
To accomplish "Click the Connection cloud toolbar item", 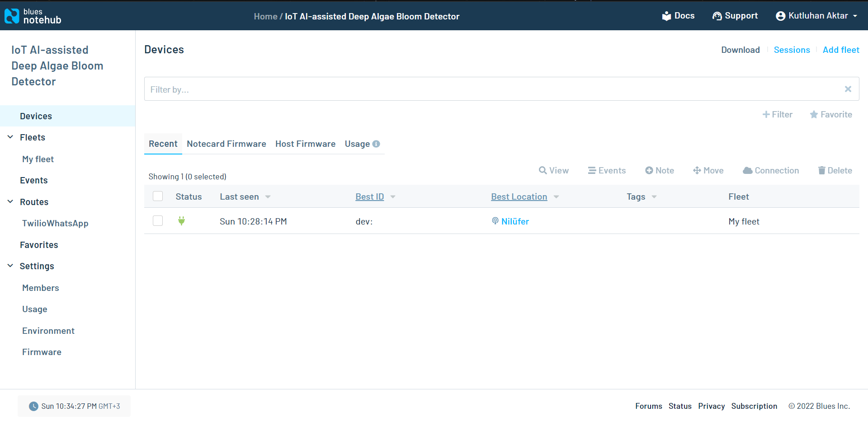I will [x=771, y=170].
